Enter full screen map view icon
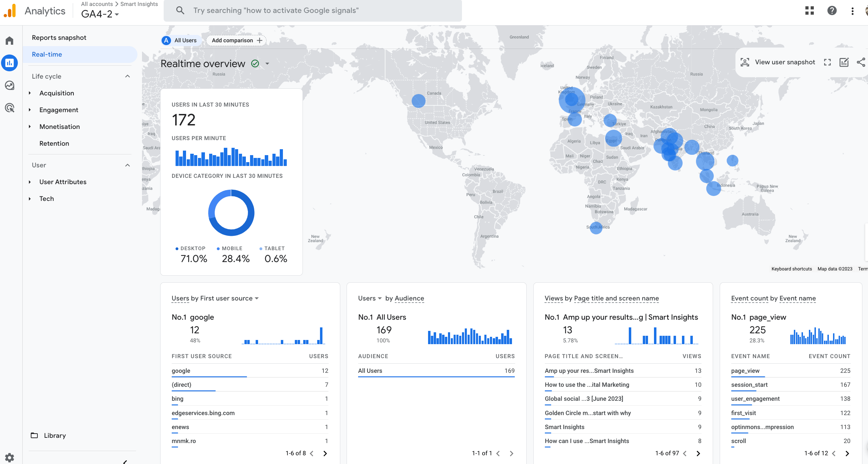868x464 pixels. 827,62
